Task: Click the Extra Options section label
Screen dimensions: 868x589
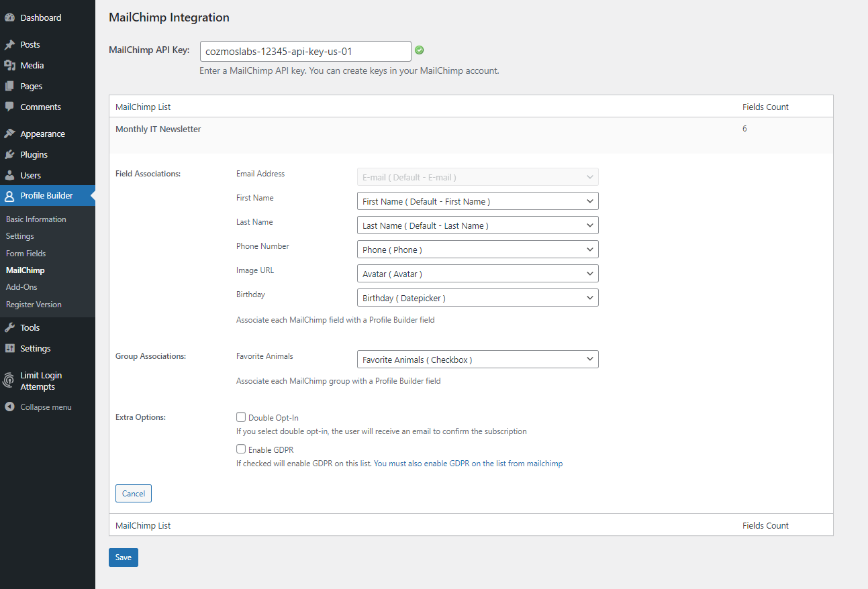Action: [140, 417]
